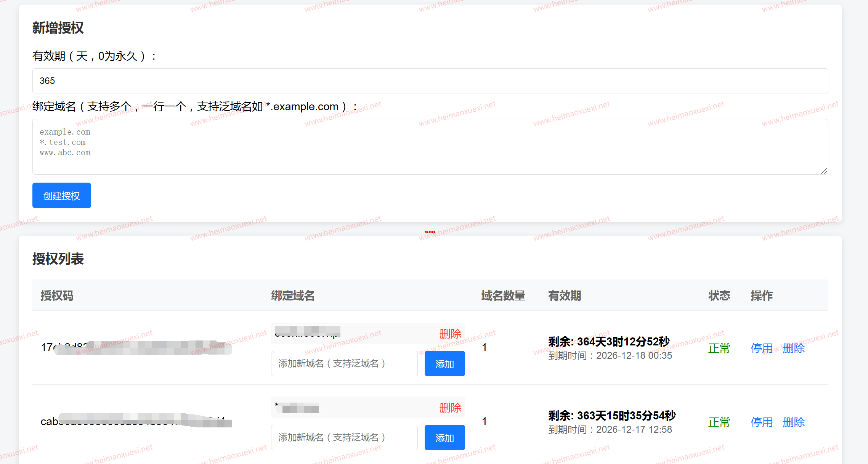Click the 创建授权 button to create authorization
This screenshot has width=868, height=464.
pyautogui.click(x=61, y=195)
